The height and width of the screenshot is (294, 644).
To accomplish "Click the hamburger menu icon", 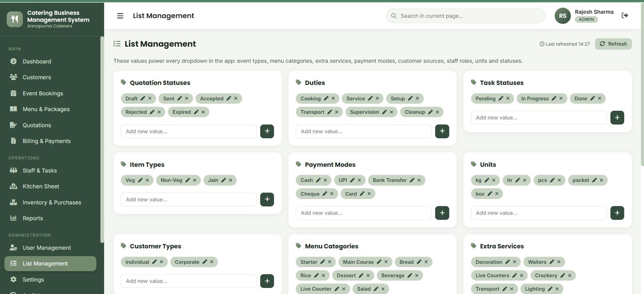I will click(x=120, y=16).
